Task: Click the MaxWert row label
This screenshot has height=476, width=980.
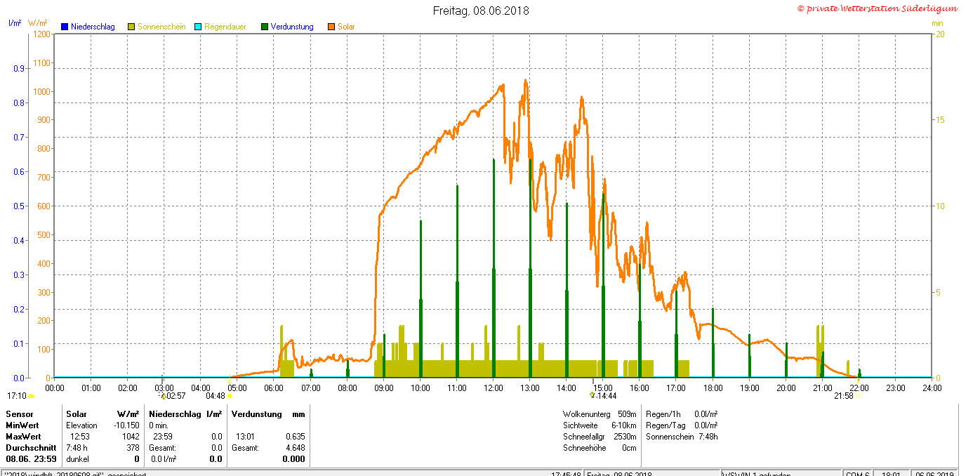Action: click(23, 437)
